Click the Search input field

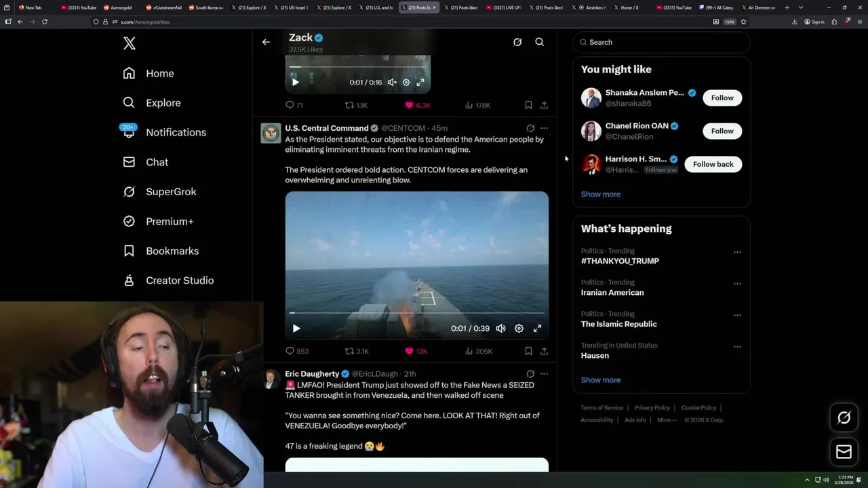point(661,42)
